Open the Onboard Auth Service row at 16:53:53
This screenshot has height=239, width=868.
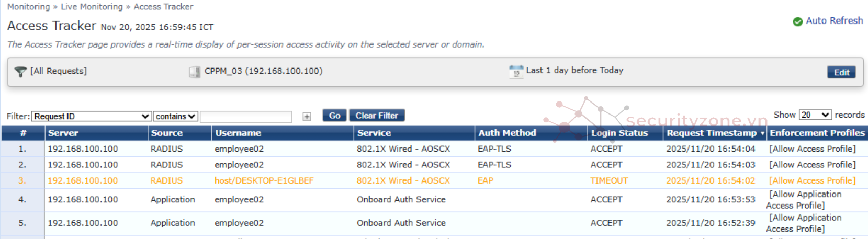tap(401, 200)
